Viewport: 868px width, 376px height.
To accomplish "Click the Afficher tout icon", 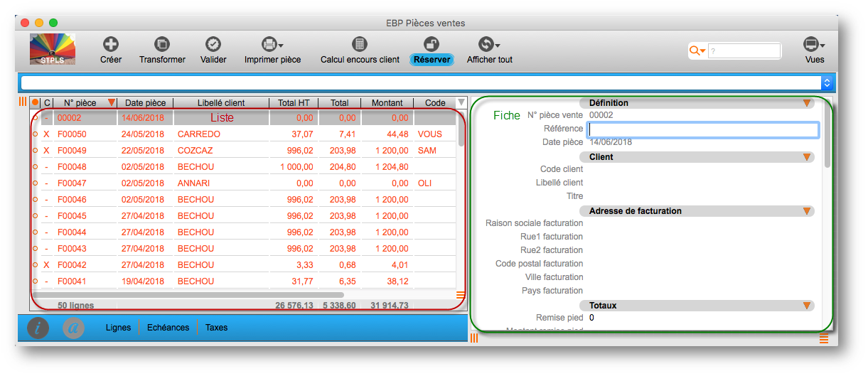I will 488,44.
